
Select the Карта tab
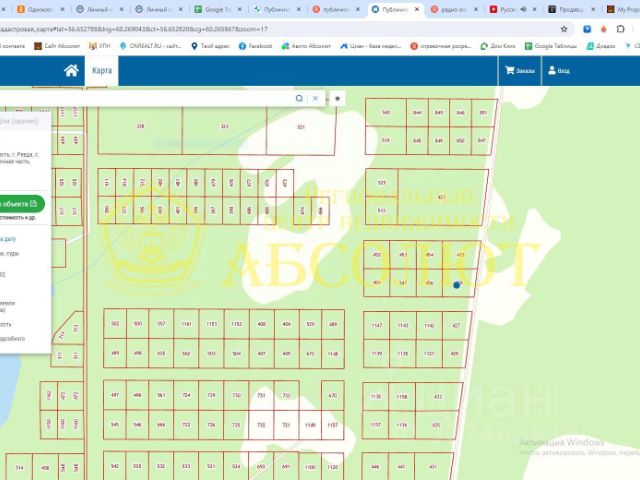point(102,71)
